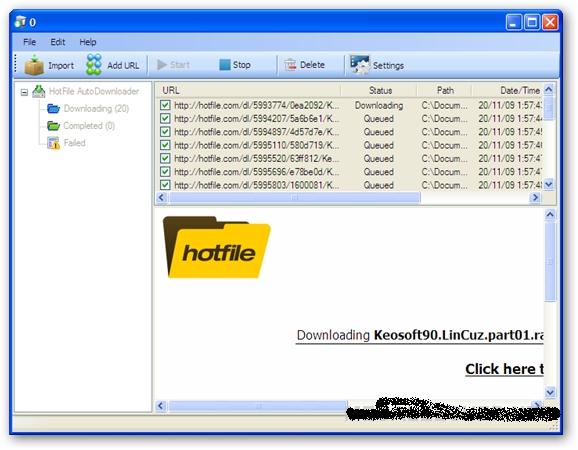Select the Failed tree item
Screen dimensions: 578x450
coord(74,143)
